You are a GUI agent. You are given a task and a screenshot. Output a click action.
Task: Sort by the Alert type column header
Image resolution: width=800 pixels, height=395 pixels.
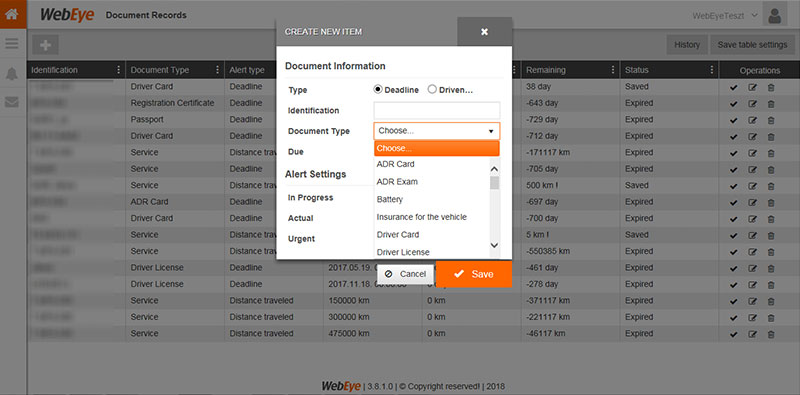tap(247, 70)
